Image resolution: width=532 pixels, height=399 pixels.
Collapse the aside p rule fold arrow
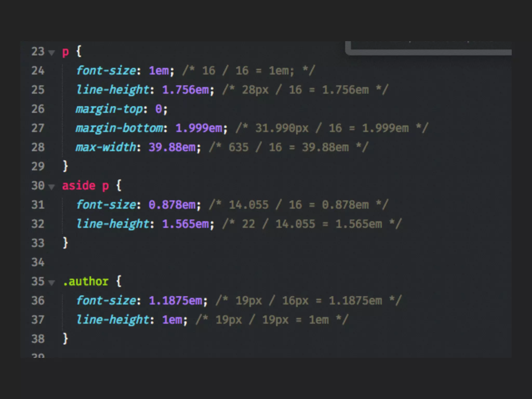[52, 187]
